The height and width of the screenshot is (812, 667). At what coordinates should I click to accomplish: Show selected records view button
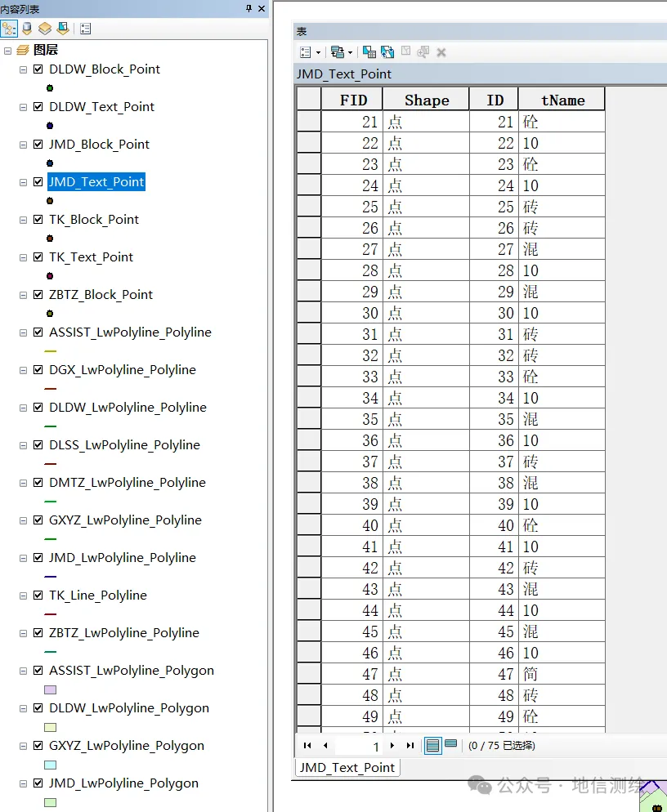(451, 744)
